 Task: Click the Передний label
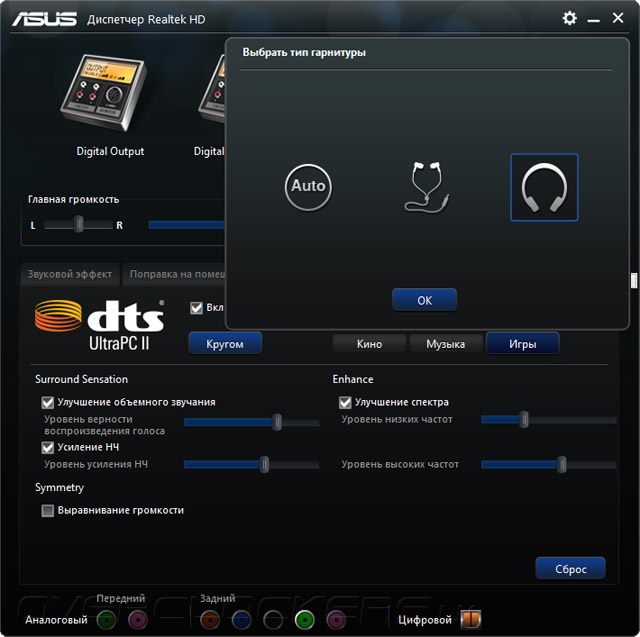(121, 598)
